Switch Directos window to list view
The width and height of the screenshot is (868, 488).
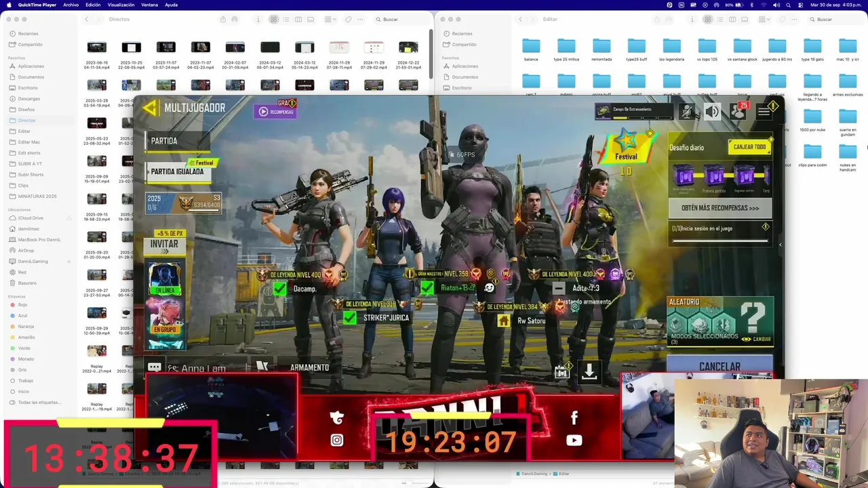pyautogui.click(x=286, y=19)
